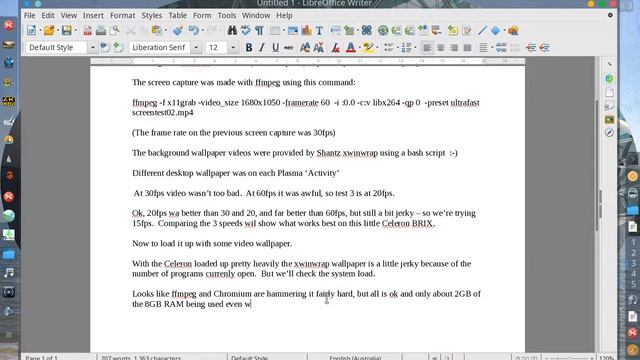
Task: Toggle Underline formatting
Action: [x=276, y=47]
